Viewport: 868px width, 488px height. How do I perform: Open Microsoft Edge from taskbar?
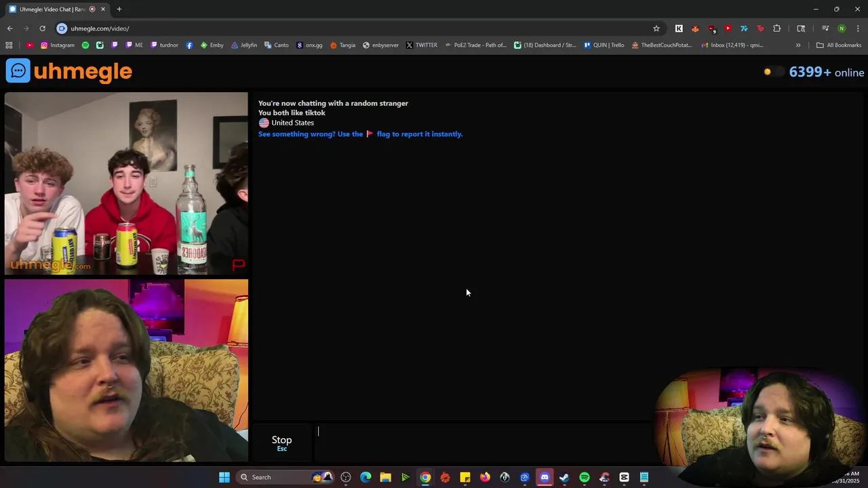366,477
